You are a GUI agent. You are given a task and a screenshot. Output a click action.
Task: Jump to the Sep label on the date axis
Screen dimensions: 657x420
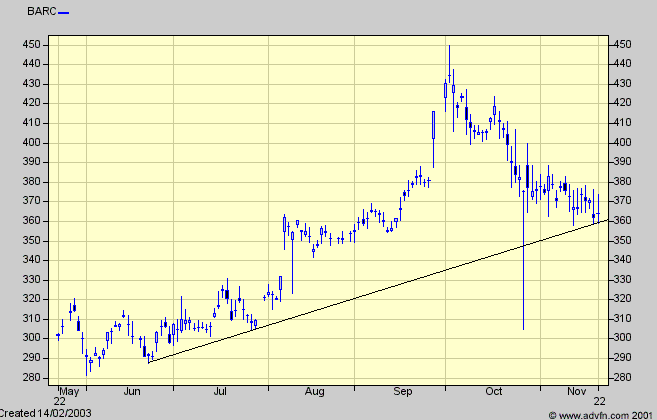point(406,391)
